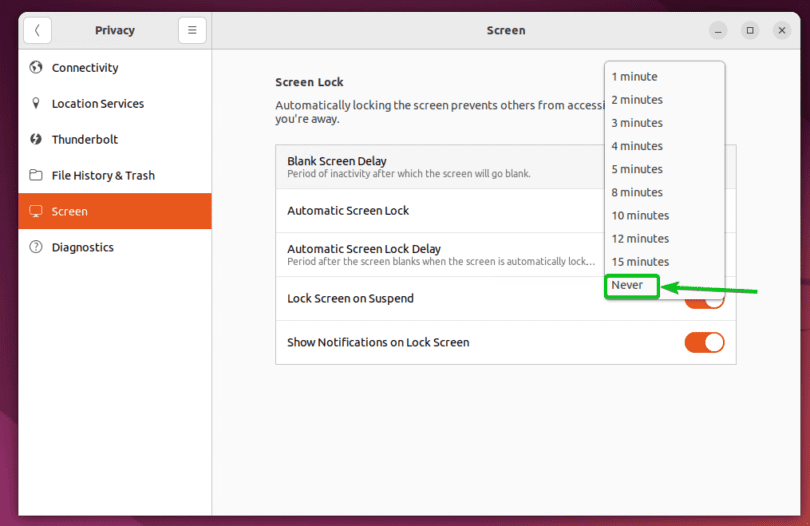
Task: Disable Show Notifications on Lock Screen
Action: pyautogui.click(x=704, y=342)
